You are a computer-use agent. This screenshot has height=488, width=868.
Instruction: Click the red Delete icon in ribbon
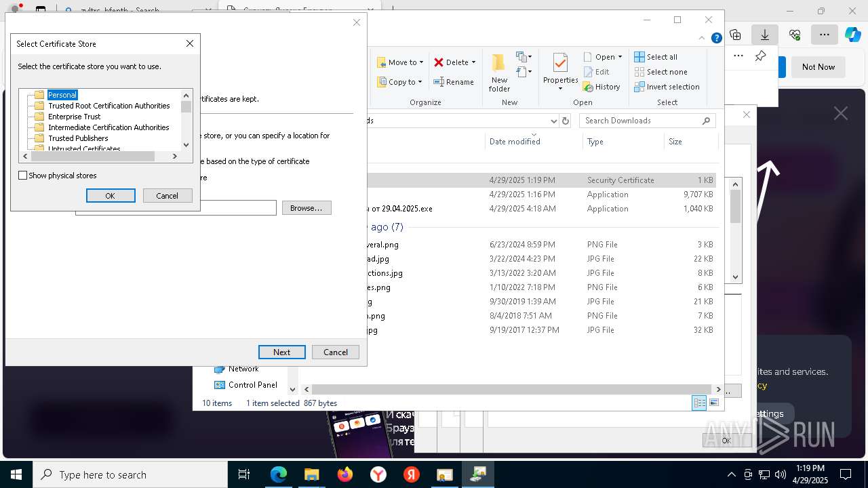point(439,62)
